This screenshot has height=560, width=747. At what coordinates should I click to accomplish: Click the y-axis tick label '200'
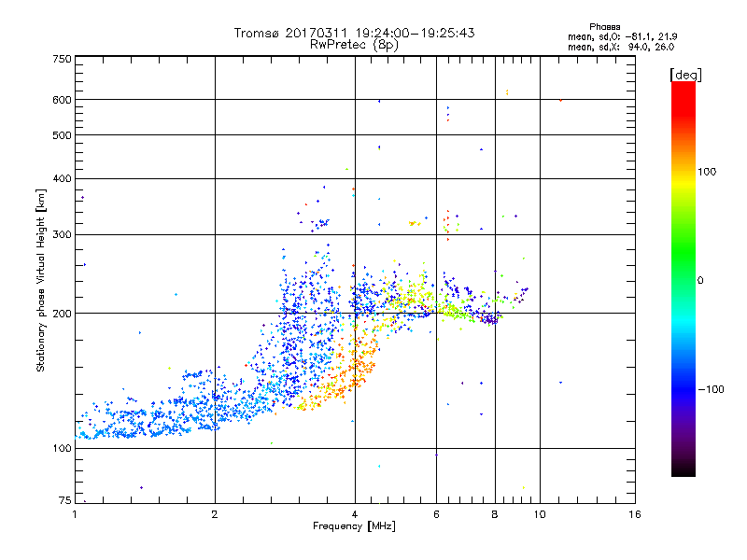tap(63, 314)
